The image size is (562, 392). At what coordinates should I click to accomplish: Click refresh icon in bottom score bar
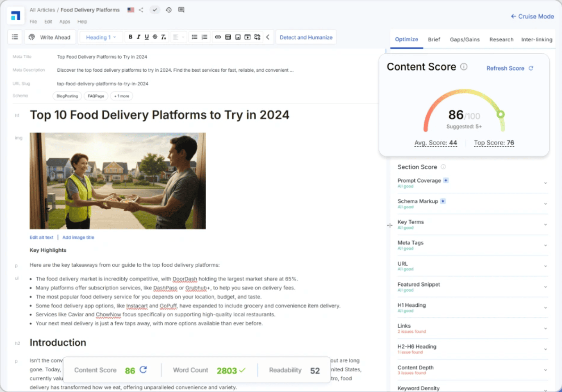pyautogui.click(x=143, y=370)
